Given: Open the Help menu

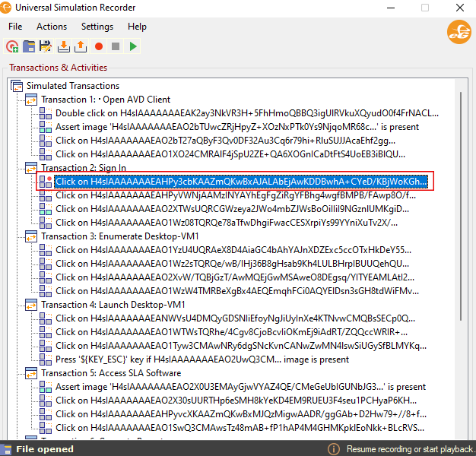Looking at the screenshot, I should pos(137,27).
